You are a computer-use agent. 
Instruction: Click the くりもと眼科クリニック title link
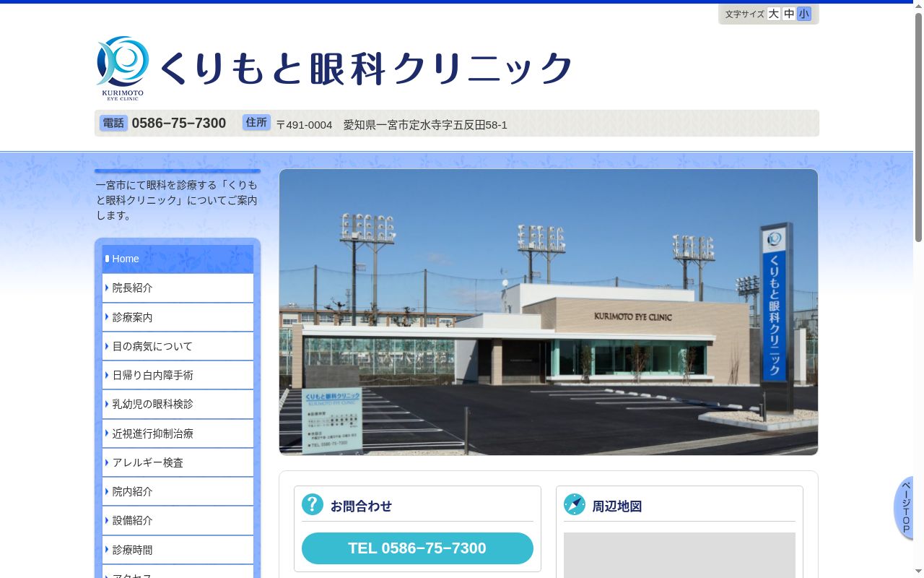[x=366, y=69]
